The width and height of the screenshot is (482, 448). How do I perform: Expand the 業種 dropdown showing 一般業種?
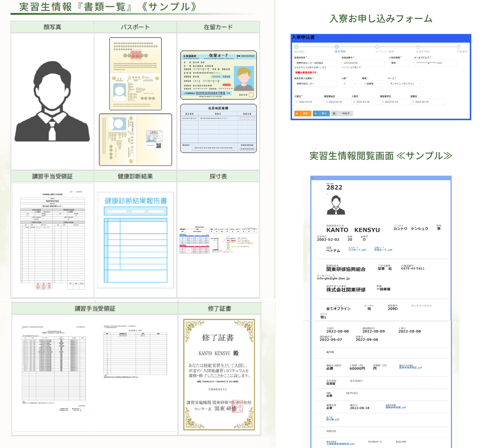(373, 84)
